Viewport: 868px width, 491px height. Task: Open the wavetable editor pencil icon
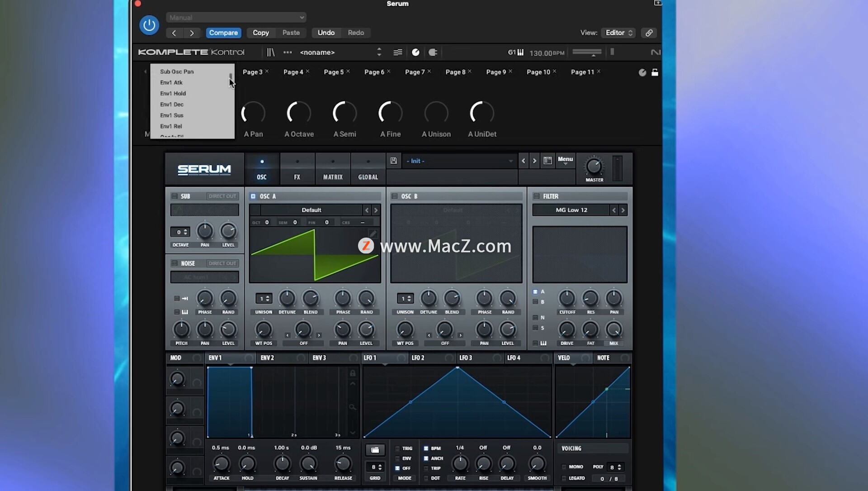point(373,234)
